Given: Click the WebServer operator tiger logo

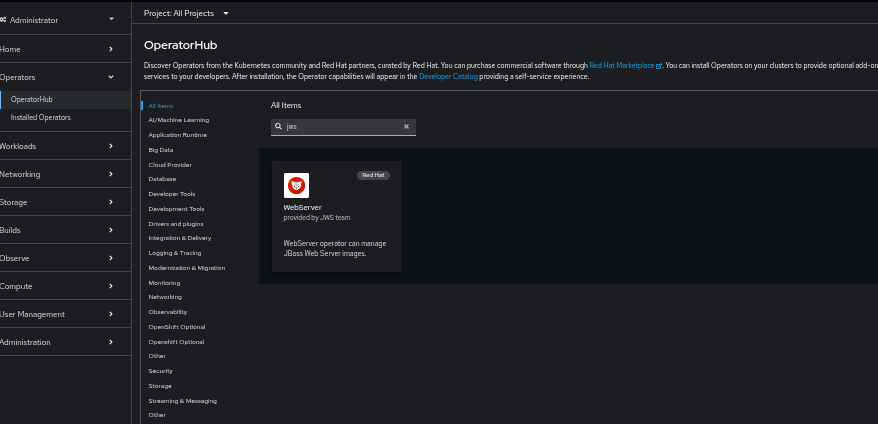Looking at the screenshot, I should [296, 185].
